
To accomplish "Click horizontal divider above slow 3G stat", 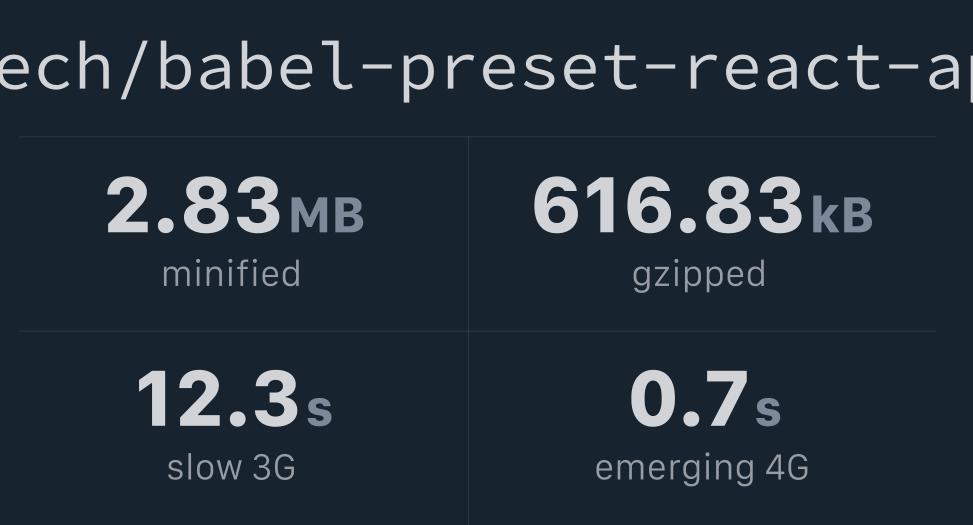I will [243, 331].
